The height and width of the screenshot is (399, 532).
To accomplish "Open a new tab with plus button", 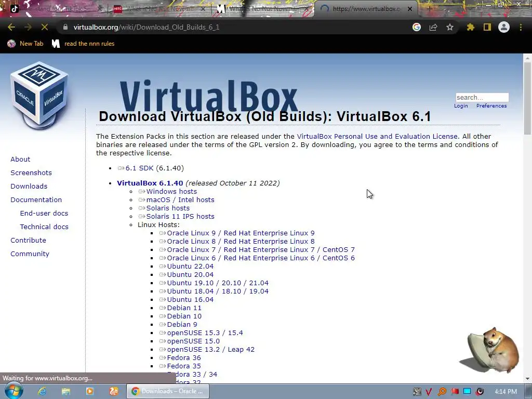I will pyautogui.click(x=429, y=9).
